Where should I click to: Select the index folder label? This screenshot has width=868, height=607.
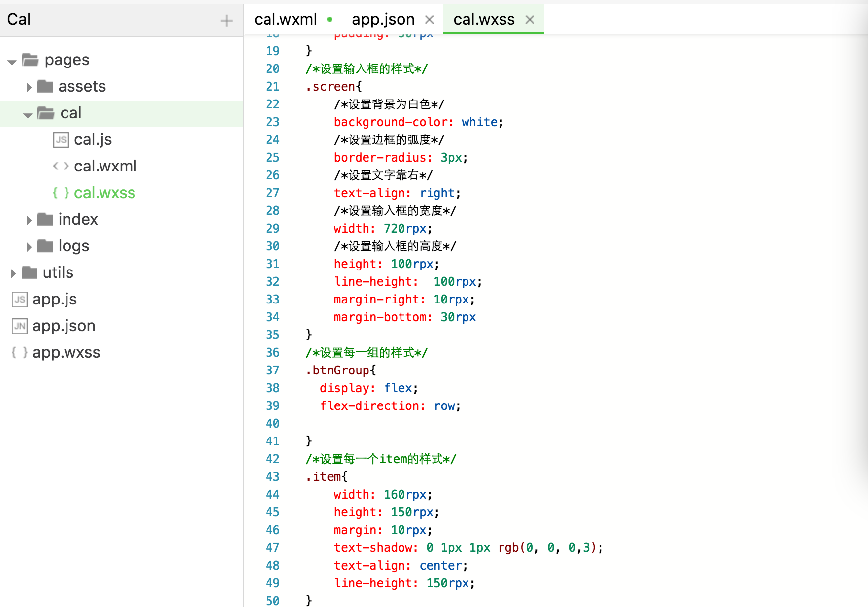tap(78, 219)
